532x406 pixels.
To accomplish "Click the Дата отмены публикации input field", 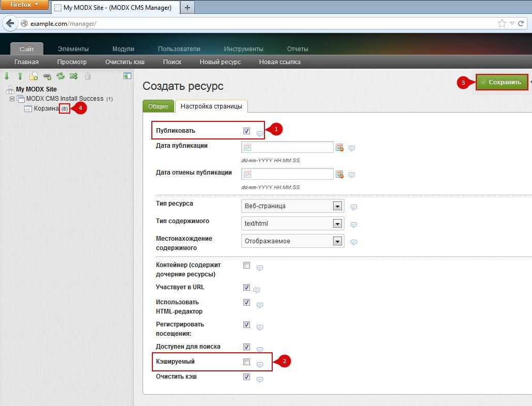I will (x=287, y=174).
